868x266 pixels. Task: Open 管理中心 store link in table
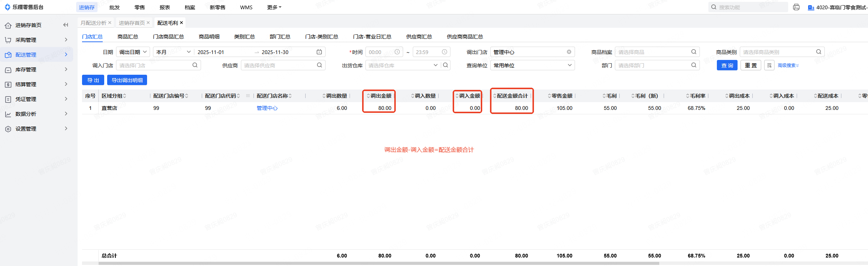point(267,108)
